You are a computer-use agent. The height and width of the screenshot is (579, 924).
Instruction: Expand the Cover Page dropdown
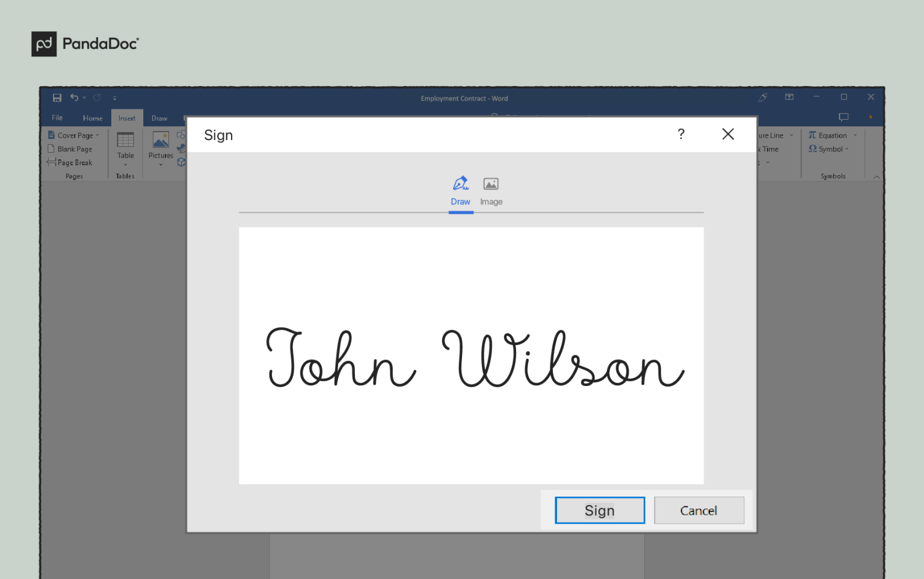pos(97,135)
